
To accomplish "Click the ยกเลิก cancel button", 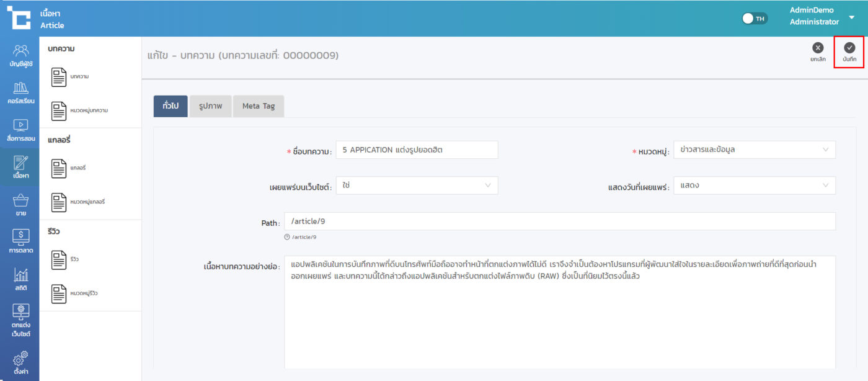I will [818, 52].
